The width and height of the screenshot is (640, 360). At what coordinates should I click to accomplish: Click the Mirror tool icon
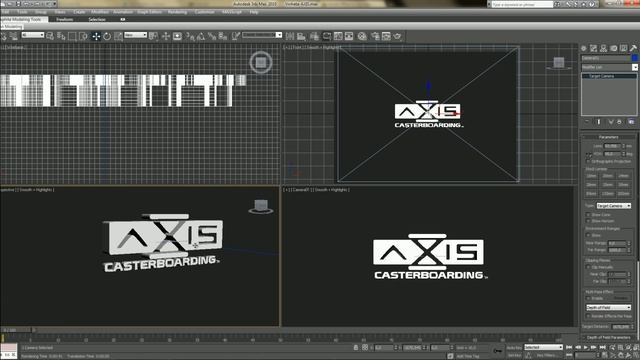point(290,36)
